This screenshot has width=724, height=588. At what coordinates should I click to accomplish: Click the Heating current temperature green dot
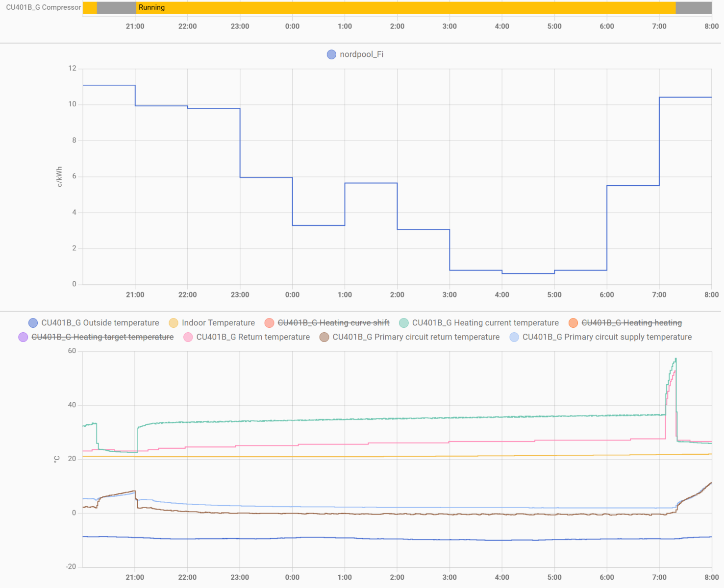404,323
